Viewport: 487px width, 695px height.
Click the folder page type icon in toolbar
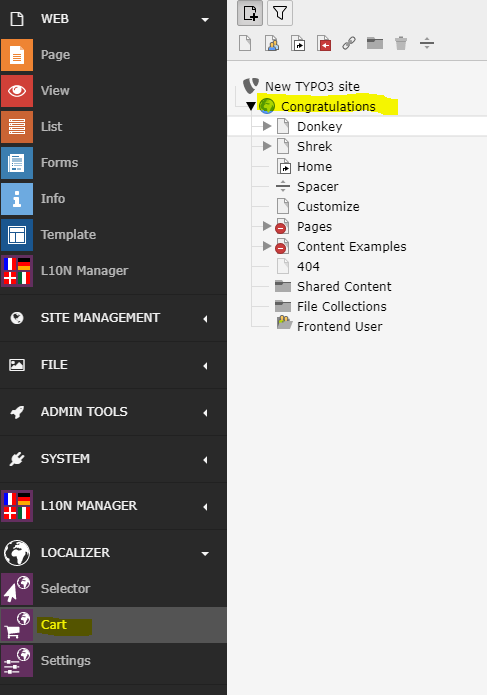pos(375,43)
